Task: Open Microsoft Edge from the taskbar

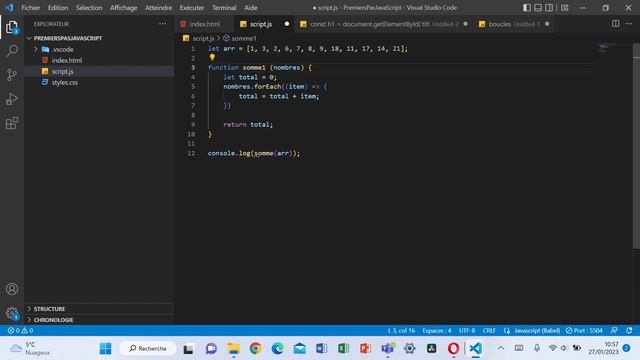Action: 278,349
